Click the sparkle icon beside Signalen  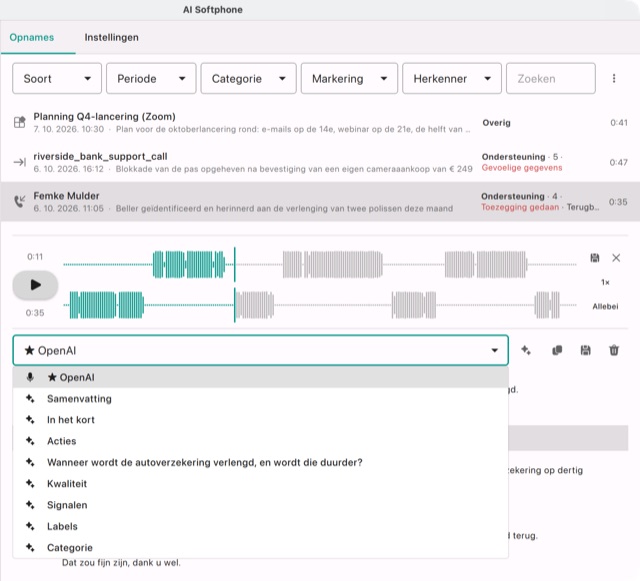tap(30, 505)
